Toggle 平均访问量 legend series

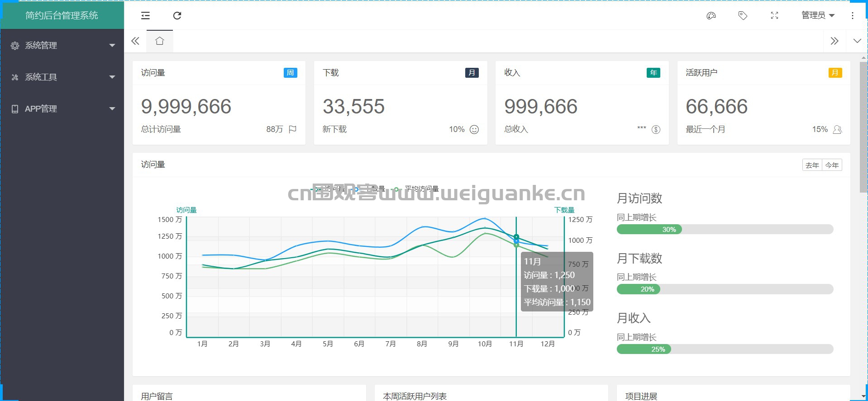tap(416, 189)
